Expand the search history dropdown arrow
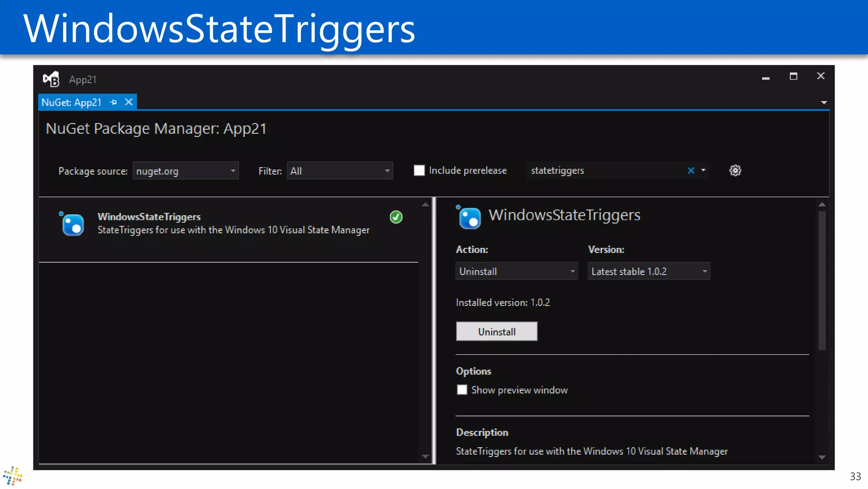The image size is (868, 489). pyautogui.click(x=703, y=170)
